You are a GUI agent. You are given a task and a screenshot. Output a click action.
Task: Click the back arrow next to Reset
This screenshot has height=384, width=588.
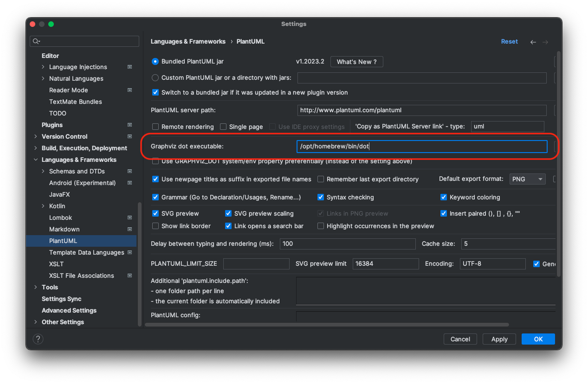533,42
